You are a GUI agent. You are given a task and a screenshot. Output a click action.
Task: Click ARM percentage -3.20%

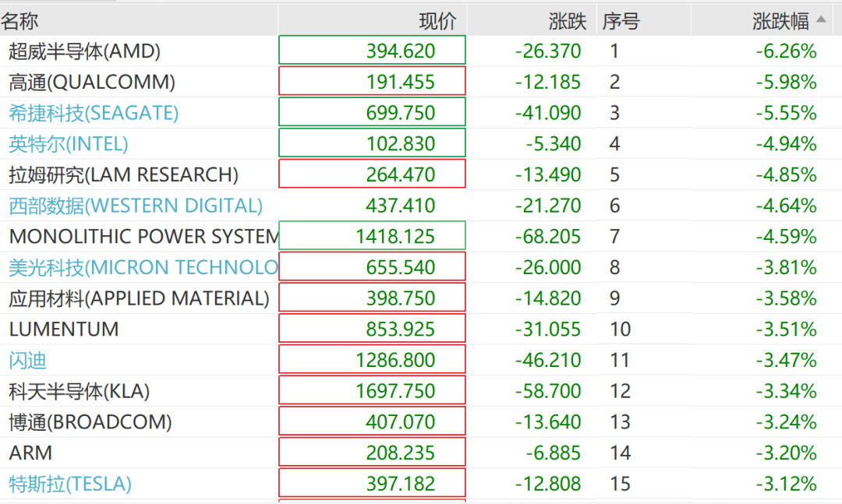coord(786,453)
